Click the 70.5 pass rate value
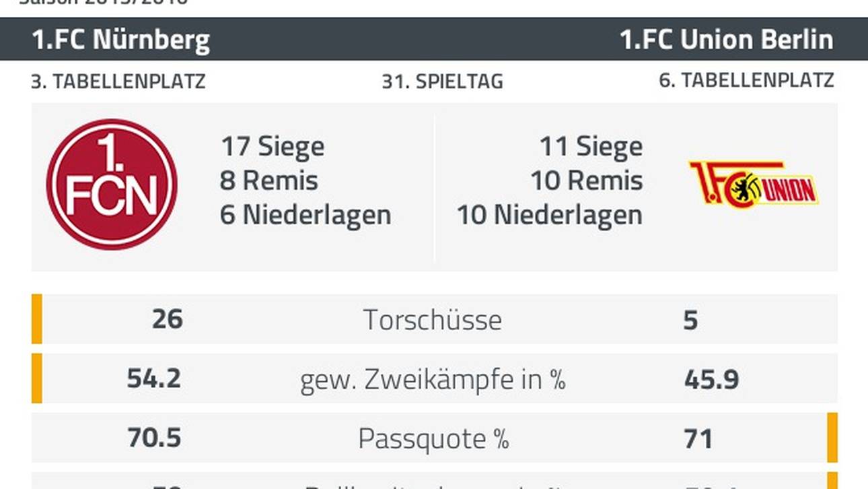 point(154,438)
